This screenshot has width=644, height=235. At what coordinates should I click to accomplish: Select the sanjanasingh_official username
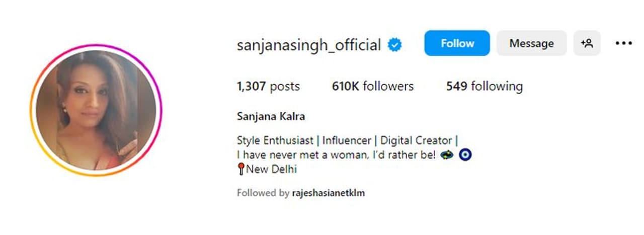pos(308,45)
